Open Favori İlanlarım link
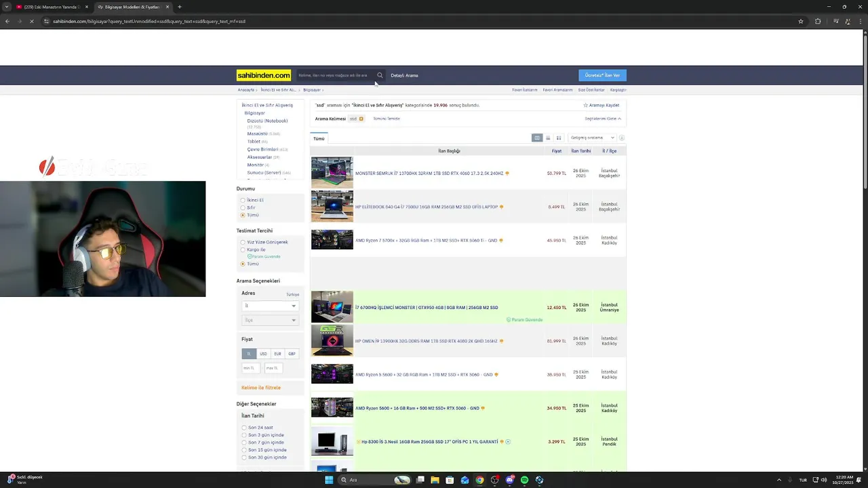Viewport: 868px width, 488px height. (x=525, y=89)
